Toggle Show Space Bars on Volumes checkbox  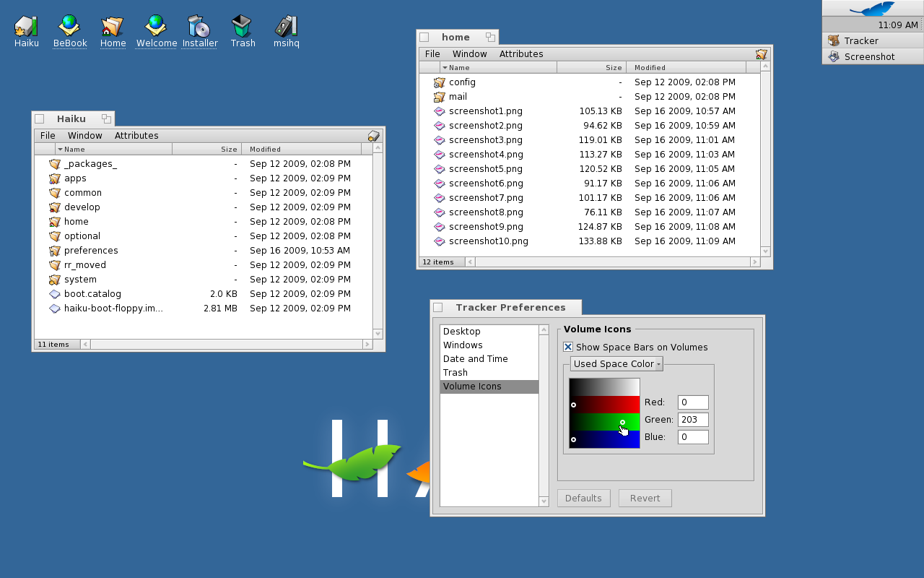(x=568, y=348)
